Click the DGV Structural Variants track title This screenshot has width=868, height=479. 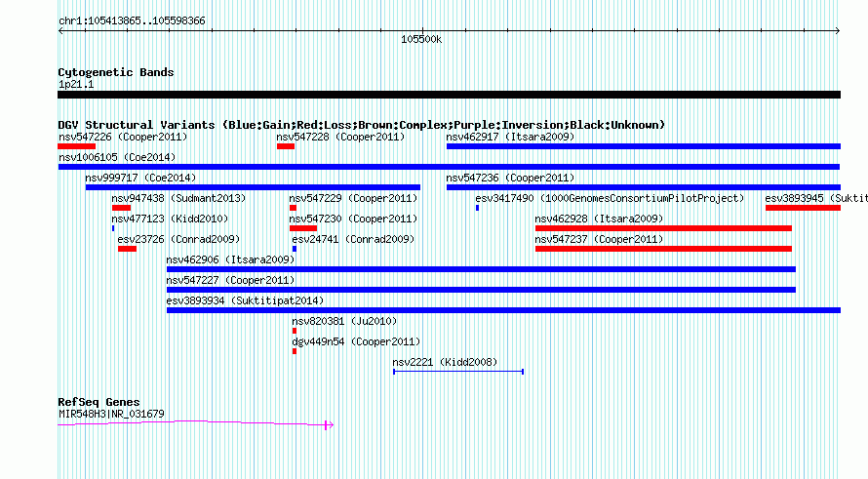point(362,125)
